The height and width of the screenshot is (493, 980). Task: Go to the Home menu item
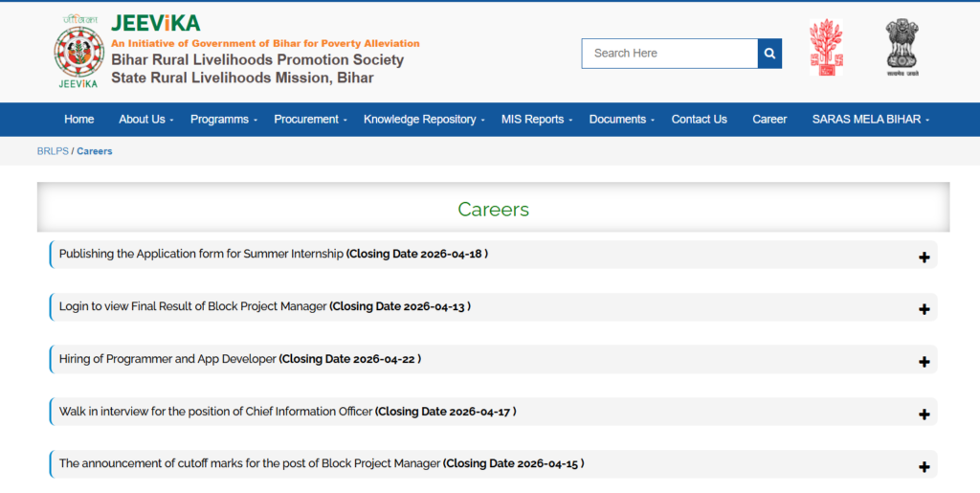(78, 120)
